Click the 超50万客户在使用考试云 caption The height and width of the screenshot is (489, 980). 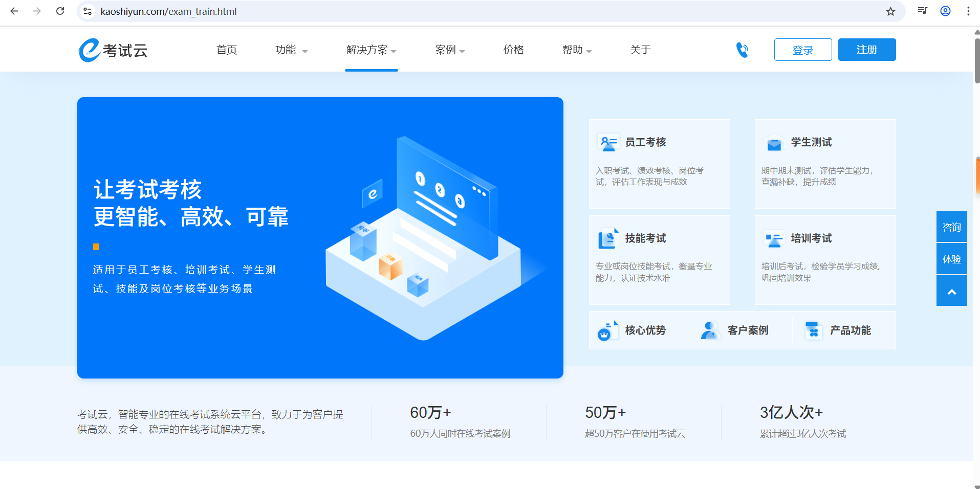(635, 434)
